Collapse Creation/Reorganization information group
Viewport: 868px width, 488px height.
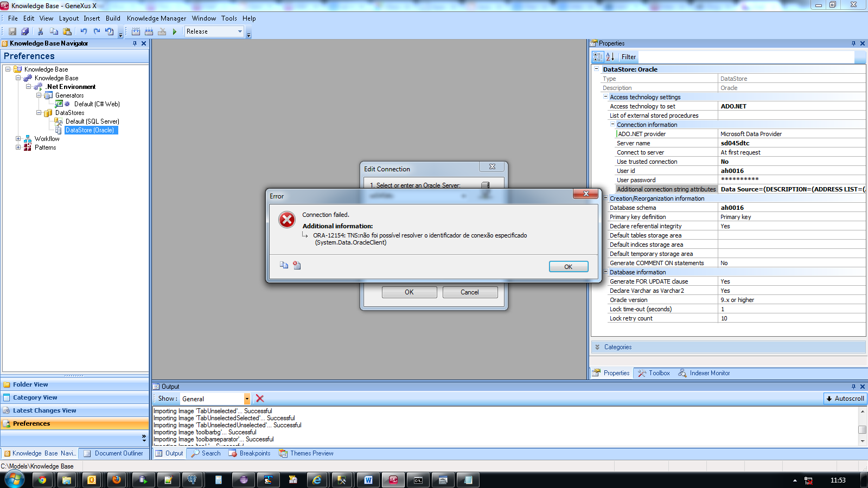pyautogui.click(x=605, y=198)
